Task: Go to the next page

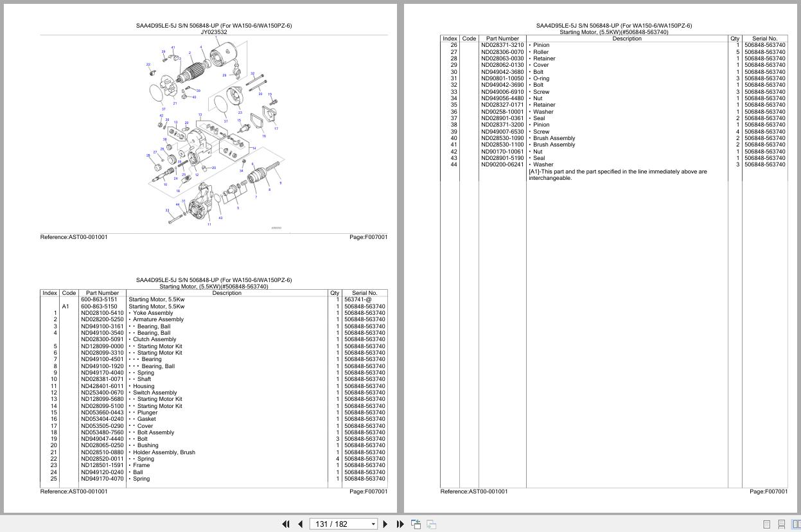Action: [385, 524]
